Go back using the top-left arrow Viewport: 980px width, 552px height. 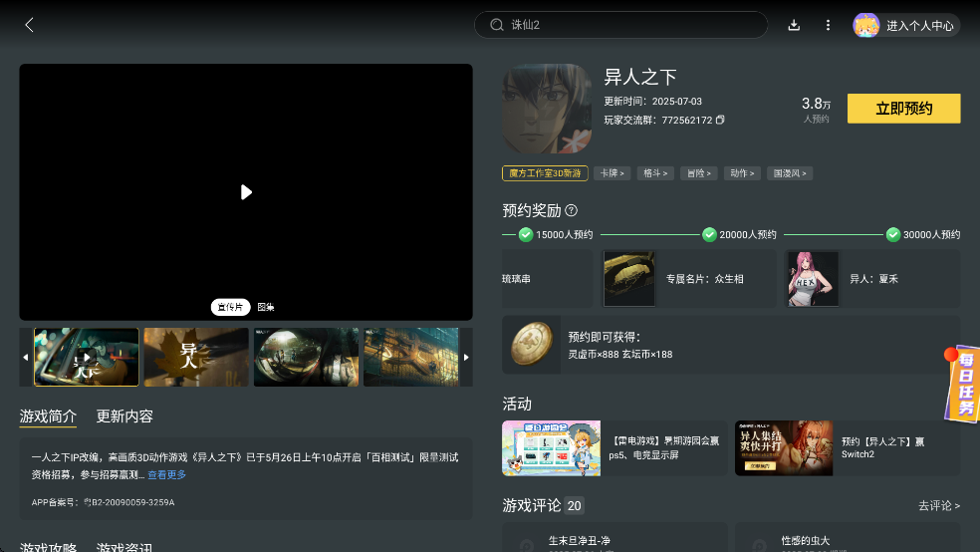click(x=29, y=25)
